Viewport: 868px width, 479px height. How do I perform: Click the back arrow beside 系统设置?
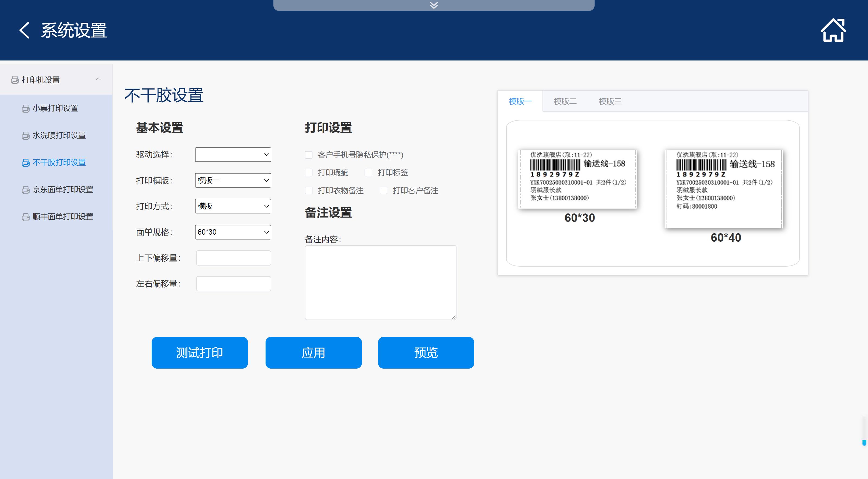pos(24,30)
